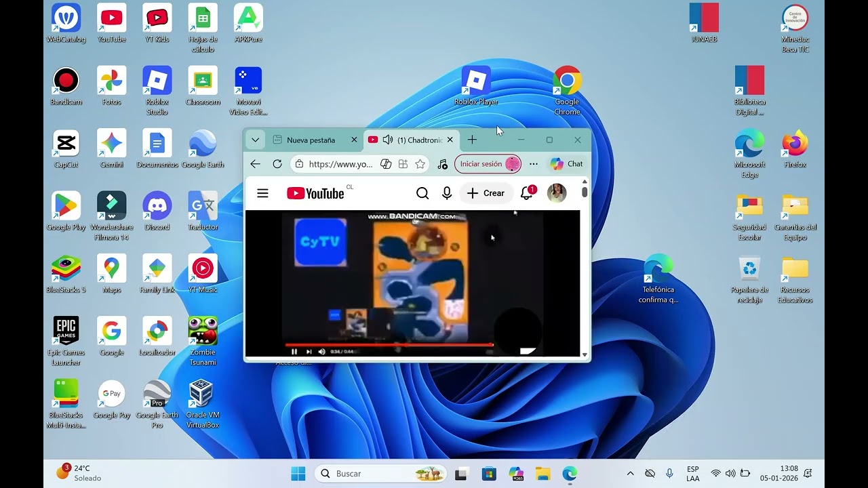Pause the YouTube video
Viewport: 868px width, 488px height.
294,351
